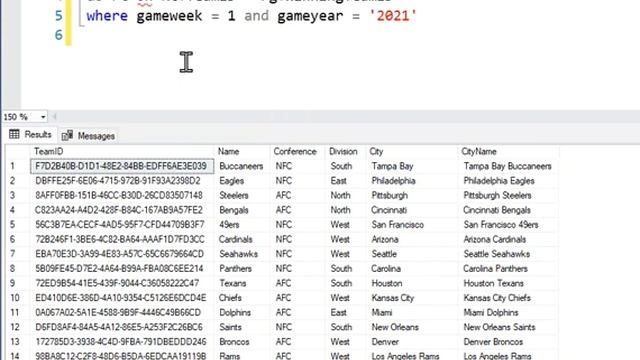Click the Philadelphia Eagles CityName cell
Viewport: 640px width, 360px height.
[509, 181]
